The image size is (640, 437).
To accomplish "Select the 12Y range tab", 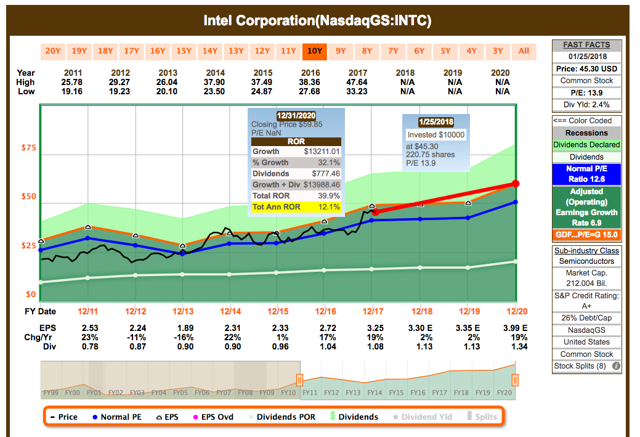I will pyautogui.click(x=262, y=51).
